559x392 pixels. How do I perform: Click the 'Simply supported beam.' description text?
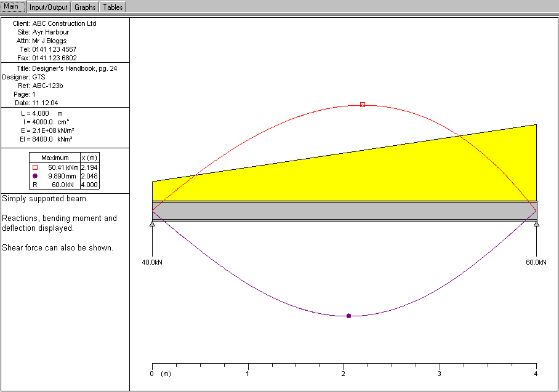click(44, 199)
